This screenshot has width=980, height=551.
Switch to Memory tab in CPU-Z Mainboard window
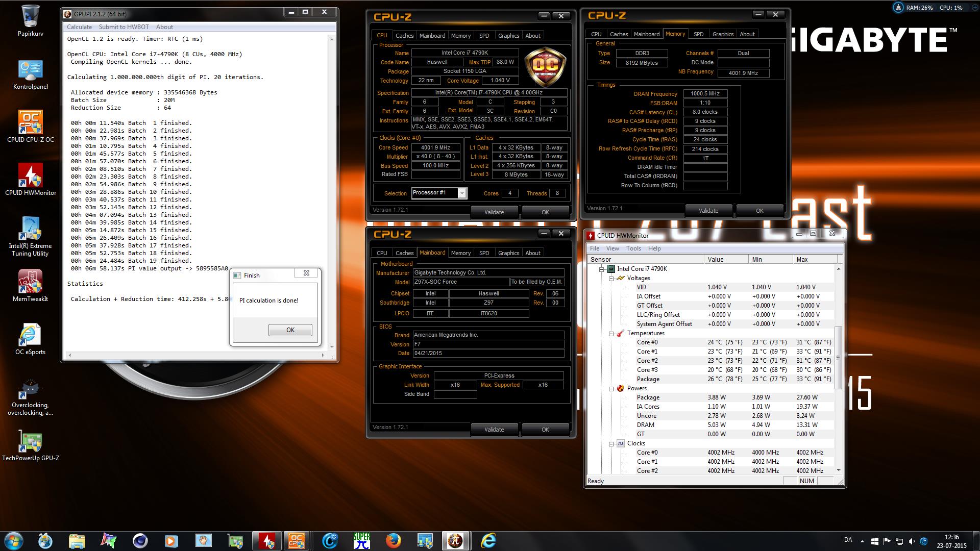click(x=461, y=253)
